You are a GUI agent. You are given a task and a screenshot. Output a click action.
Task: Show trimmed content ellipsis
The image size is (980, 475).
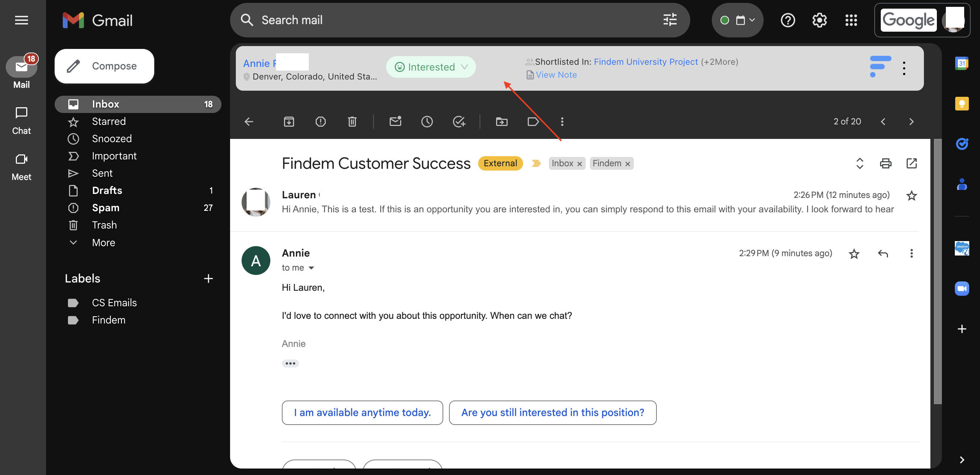[290, 363]
